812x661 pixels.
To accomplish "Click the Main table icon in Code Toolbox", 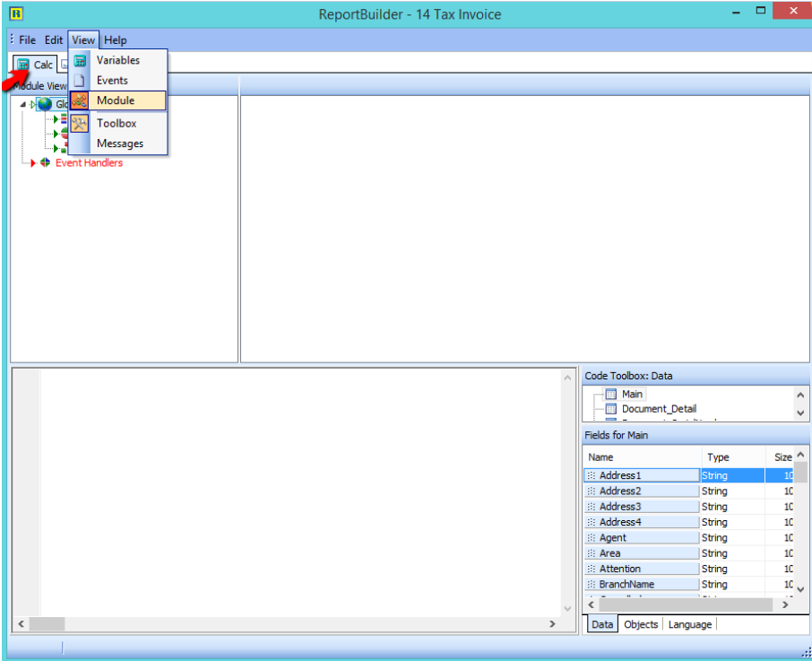I will (610, 394).
